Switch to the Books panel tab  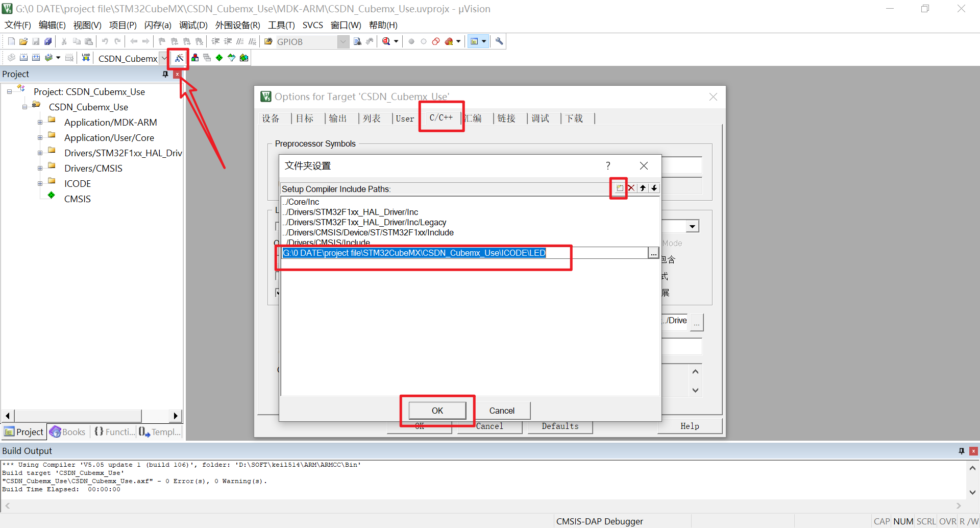click(68, 432)
